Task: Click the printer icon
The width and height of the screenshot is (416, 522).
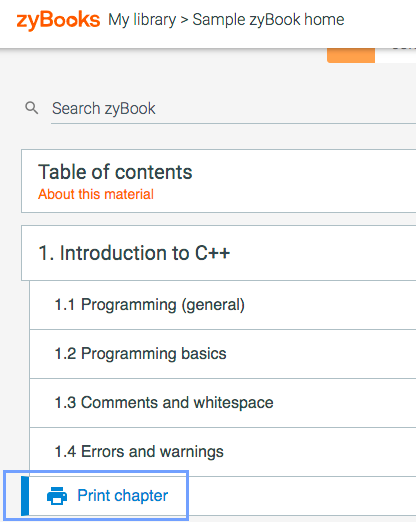Action: (x=57, y=496)
